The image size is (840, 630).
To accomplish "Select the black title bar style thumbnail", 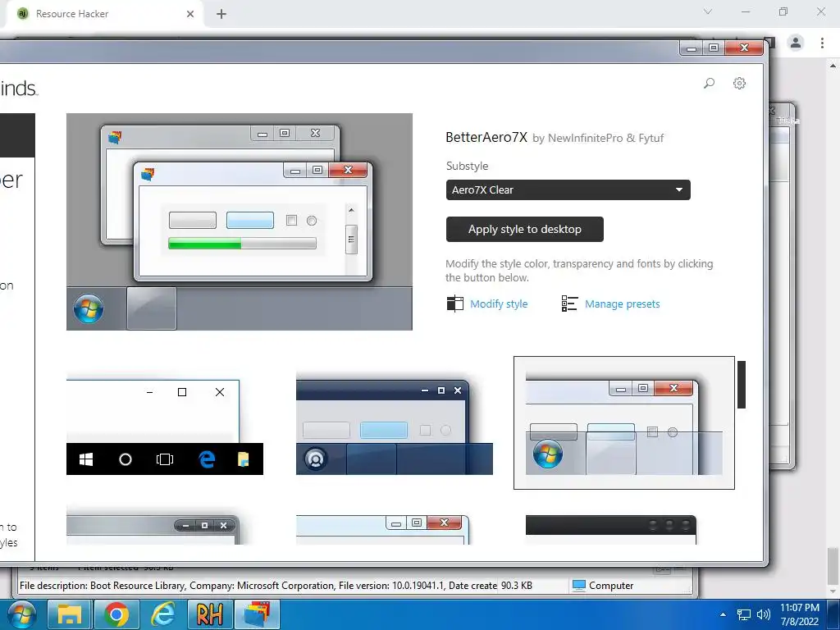I will pos(610,530).
